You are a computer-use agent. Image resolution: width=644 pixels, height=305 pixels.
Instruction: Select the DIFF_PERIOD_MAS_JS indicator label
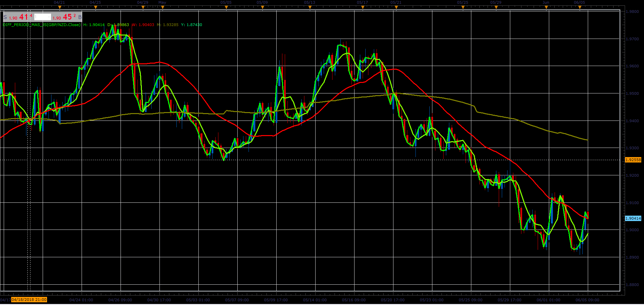coord(42,25)
